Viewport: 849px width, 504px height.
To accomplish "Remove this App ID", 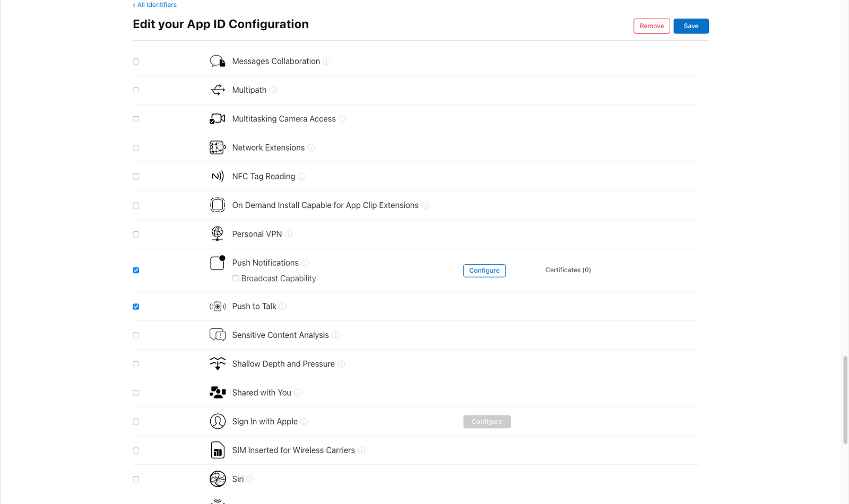I will [652, 26].
